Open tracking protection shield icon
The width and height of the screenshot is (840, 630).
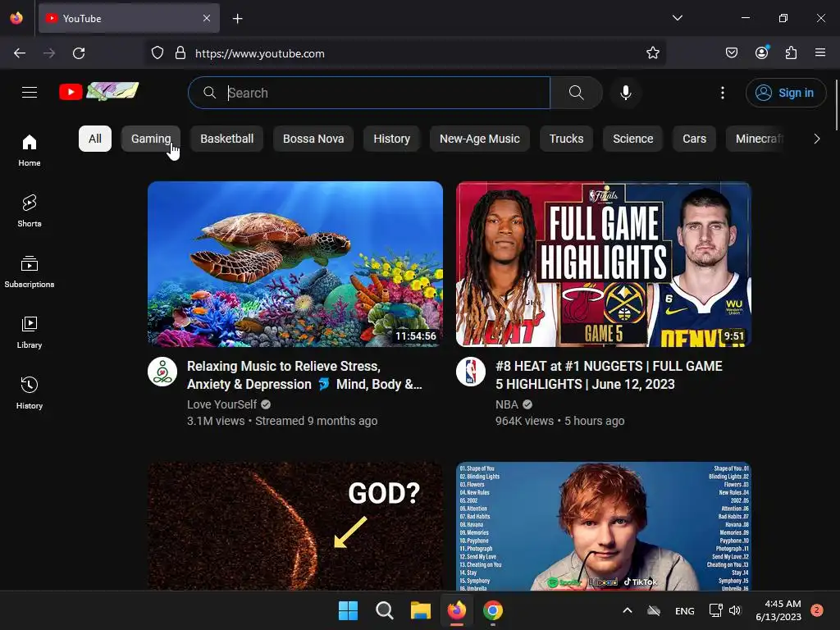[x=157, y=53]
